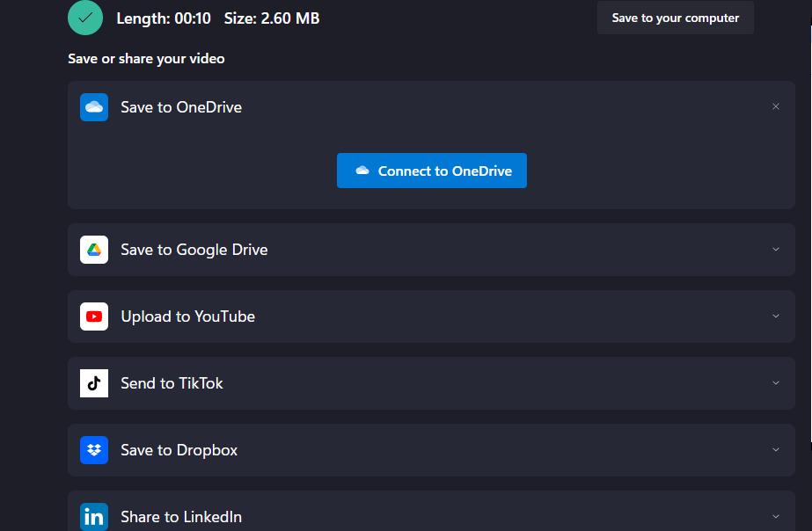This screenshot has height=531, width=812.
Task: Select the Save to Dropbox label
Action: 179,450
